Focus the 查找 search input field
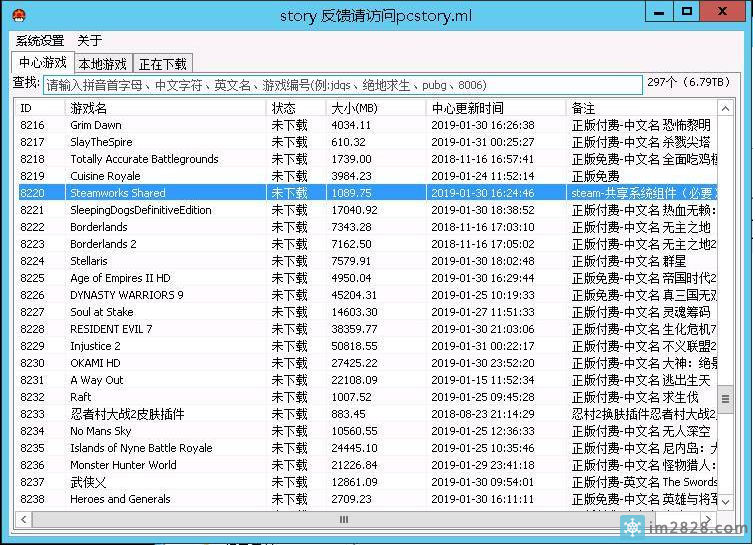Screen dimensions: 755x545 pyautogui.click(x=342, y=85)
